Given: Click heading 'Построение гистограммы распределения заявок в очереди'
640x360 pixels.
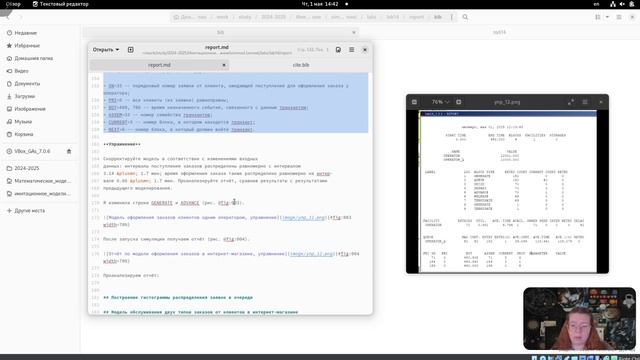Looking at the screenshot, I should 178,298.
